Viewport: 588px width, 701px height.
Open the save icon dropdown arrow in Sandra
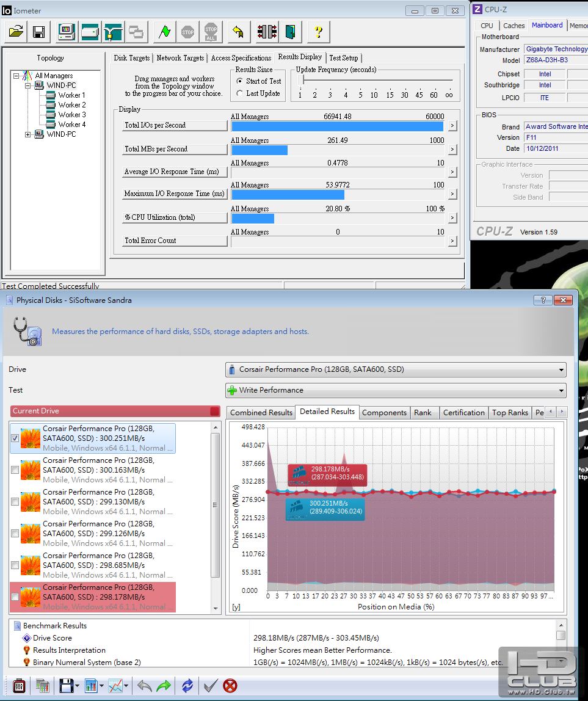coord(78,686)
